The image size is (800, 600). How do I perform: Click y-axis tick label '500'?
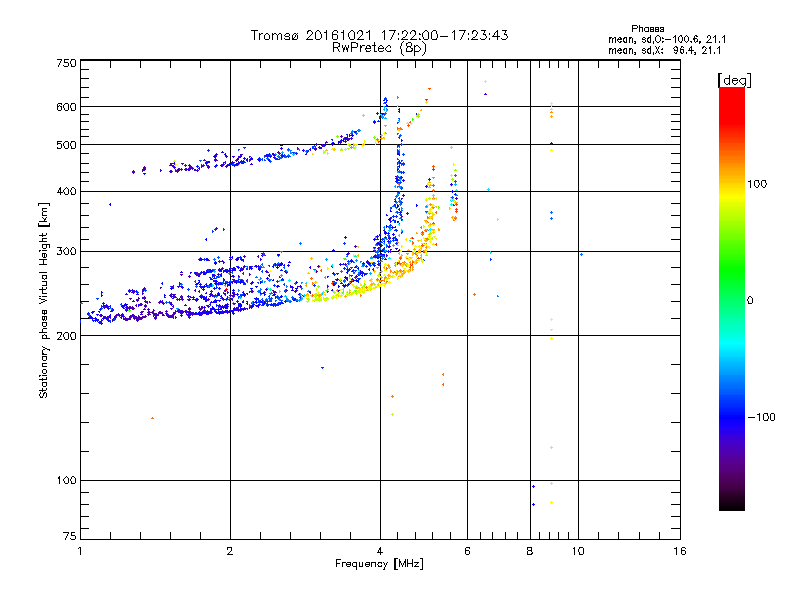point(67,145)
